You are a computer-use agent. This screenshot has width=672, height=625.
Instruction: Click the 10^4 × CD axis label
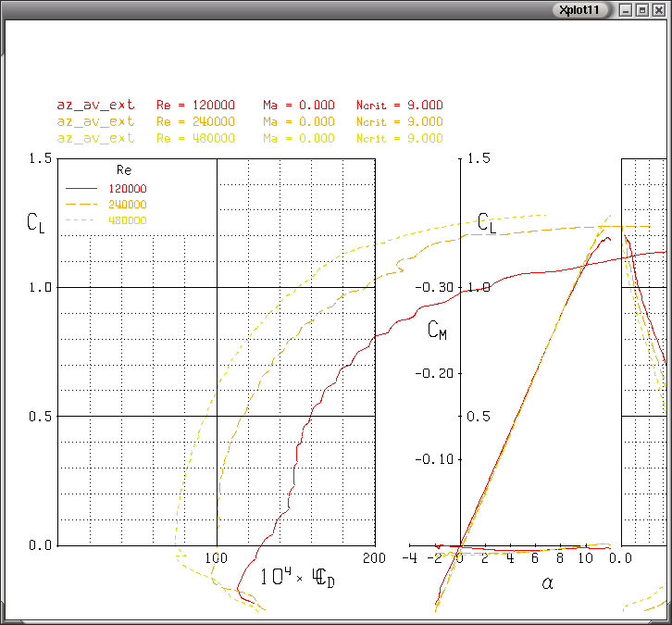(298, 577)
